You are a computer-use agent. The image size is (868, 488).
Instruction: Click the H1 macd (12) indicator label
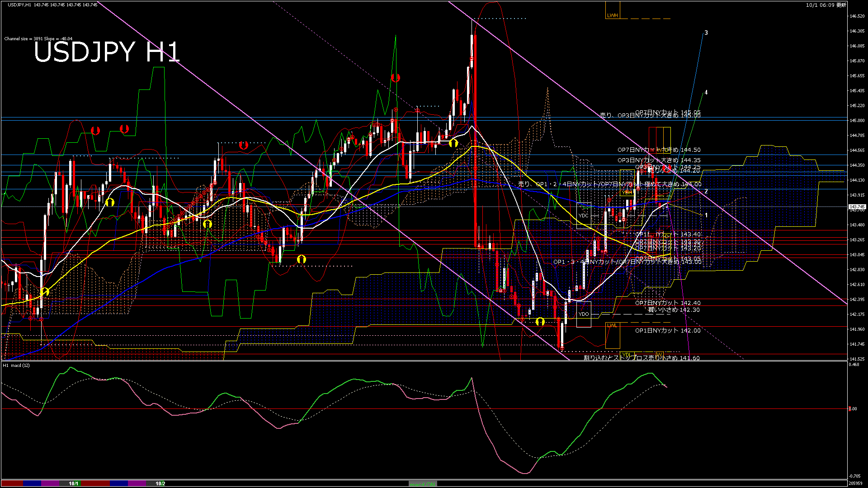point(16,365)
